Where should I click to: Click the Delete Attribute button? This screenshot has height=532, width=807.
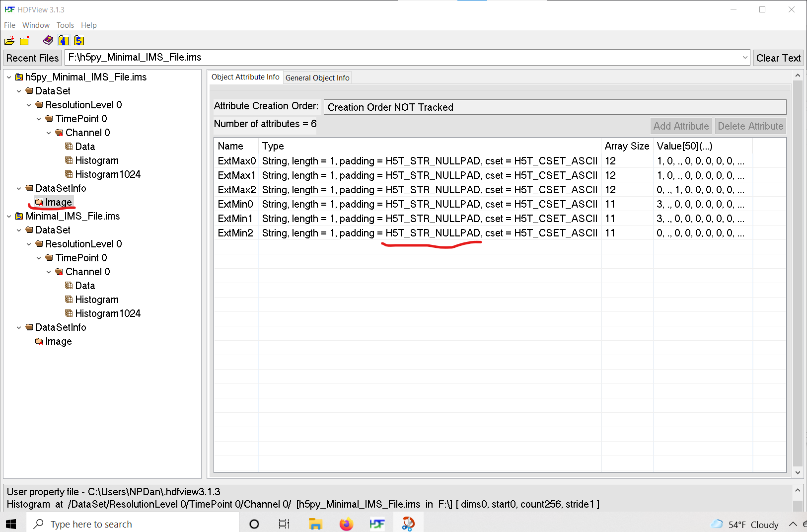coord(750,126)
